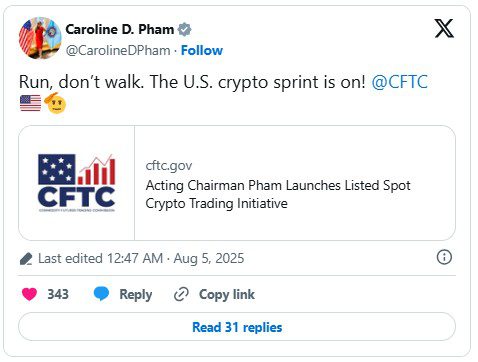Open the @CarolineDPham handle
The image size is (478, 362).
tap(118, 50)
